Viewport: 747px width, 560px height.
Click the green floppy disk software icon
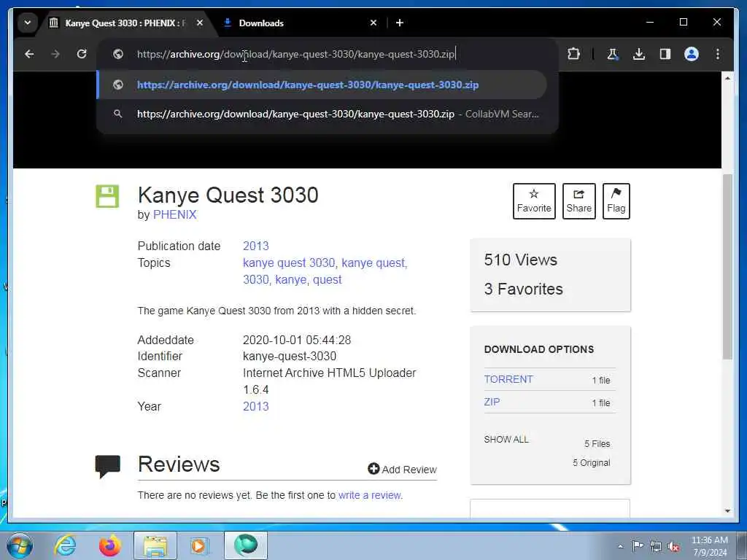click(107, 196)
